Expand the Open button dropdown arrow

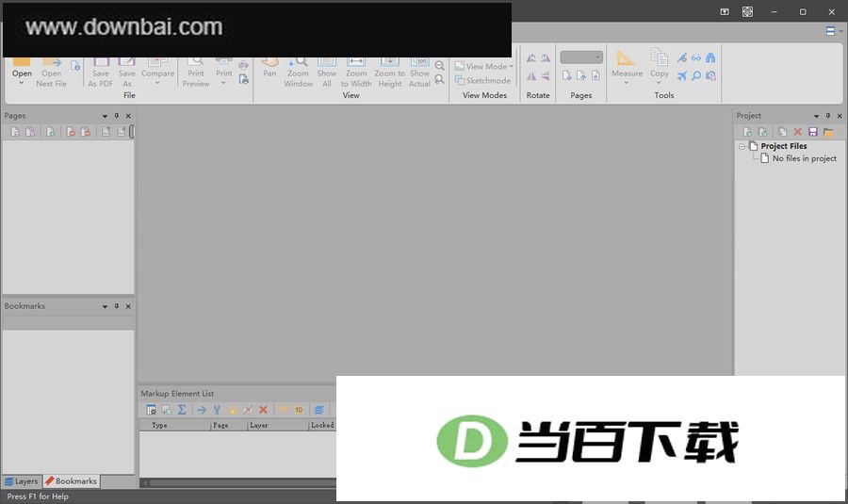tap(22, 83)
